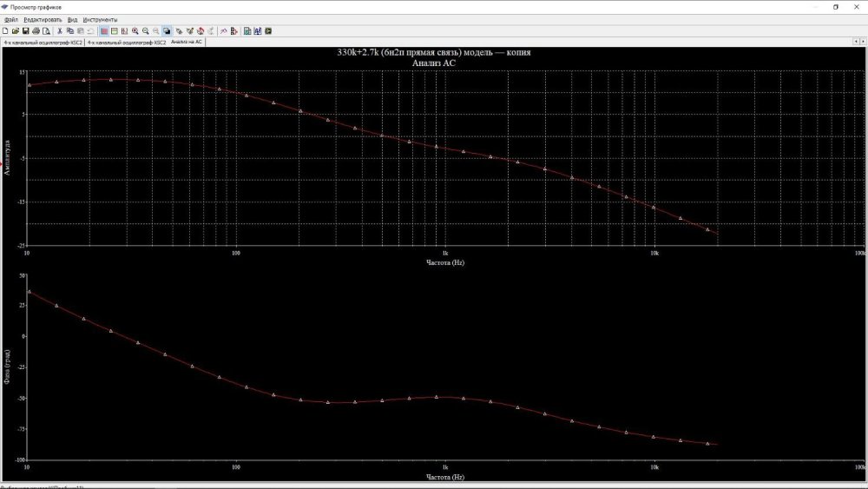868x489 pixels.
Task: Cut selection with the scissors icon
Action: (60, 30)
